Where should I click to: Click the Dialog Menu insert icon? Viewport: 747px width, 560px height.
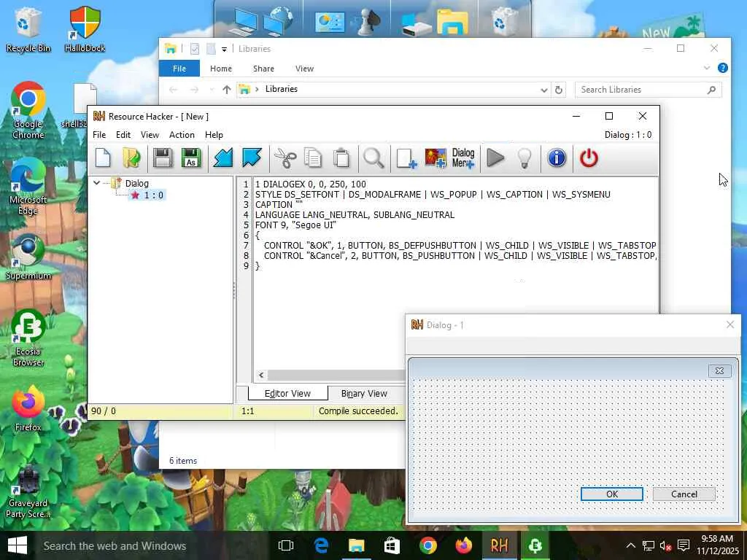[463, 158]
